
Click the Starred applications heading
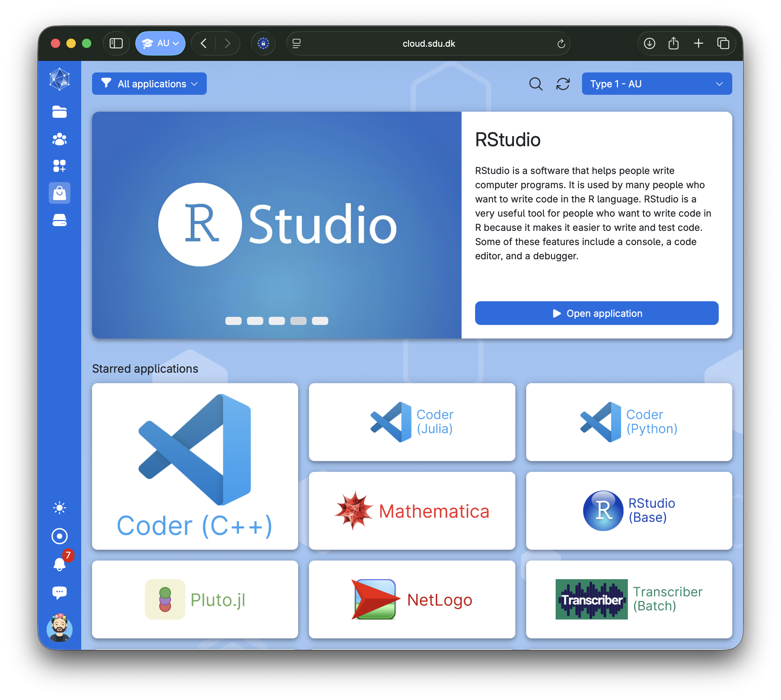pyautogui.click(x=145, y=369)
